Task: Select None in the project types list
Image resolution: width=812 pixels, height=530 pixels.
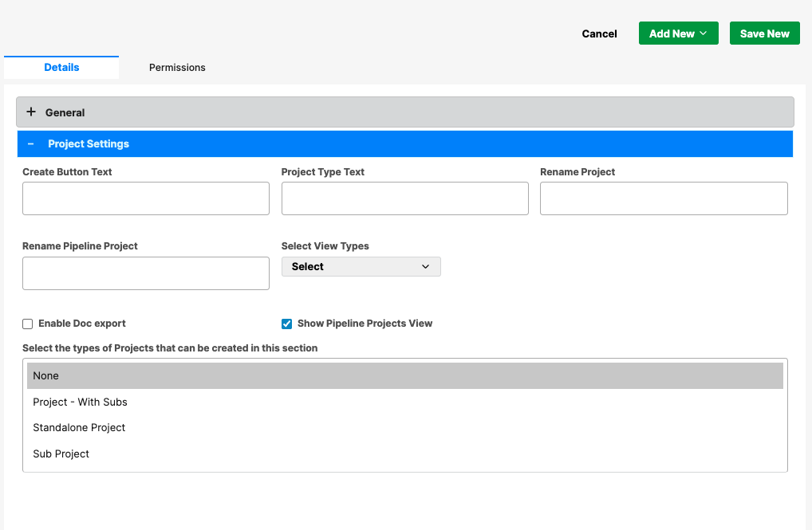Action: pyautogui.click(x=405, y=375)
